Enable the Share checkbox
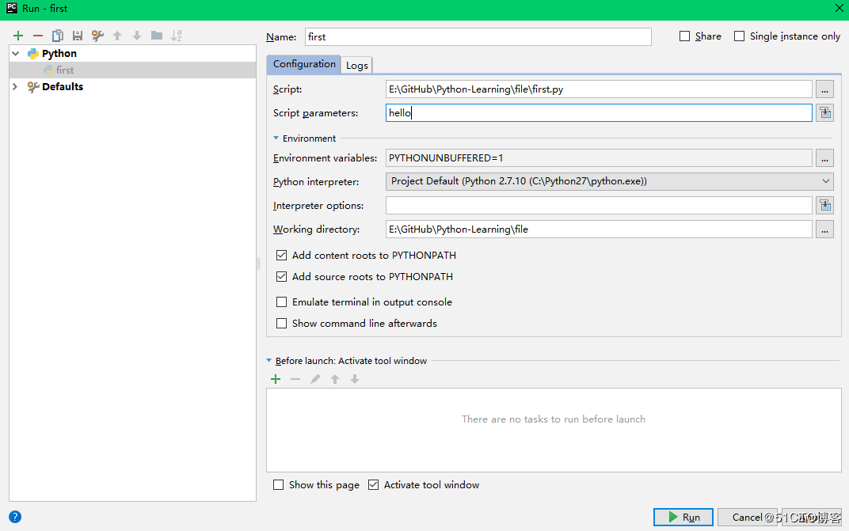The height and width of the screenshot is (531, 849). coord(684,36)
